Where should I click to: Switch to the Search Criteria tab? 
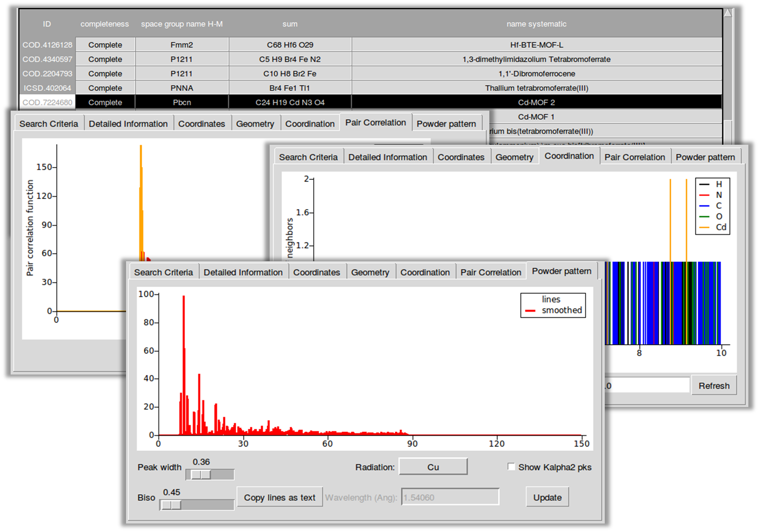(163, 272)
